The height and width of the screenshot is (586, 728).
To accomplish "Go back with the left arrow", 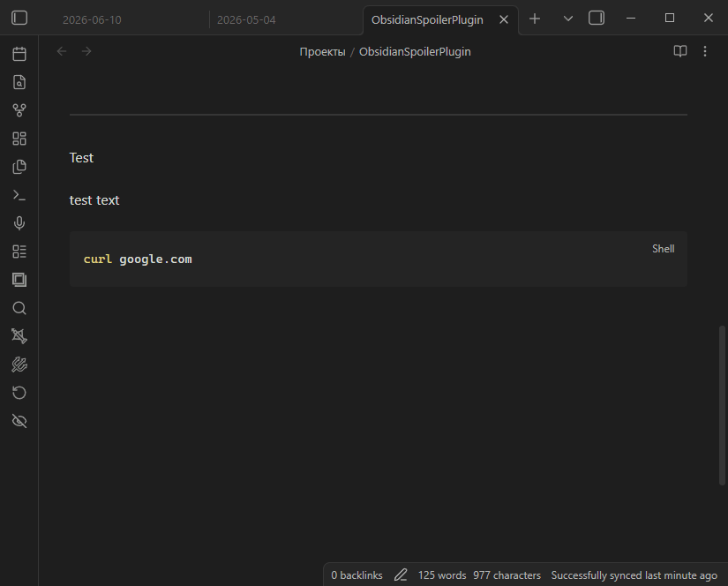I will (x=62, y=51).
